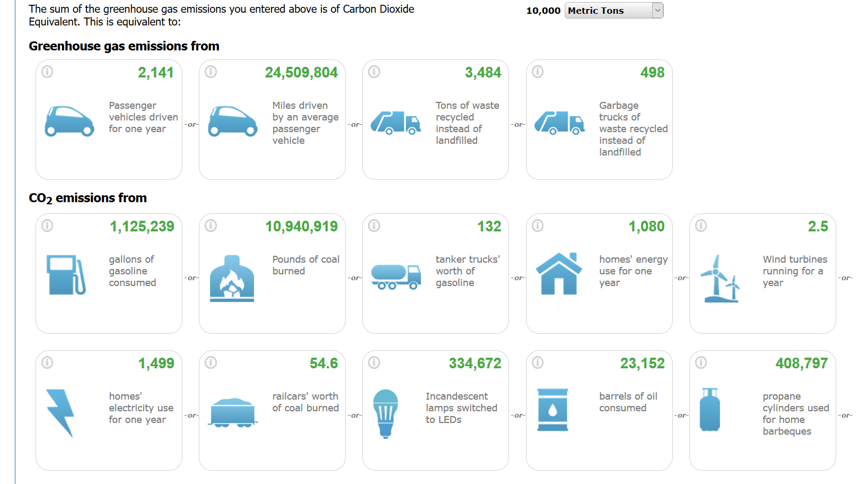
Task: Click 'tanker trucks' worth of gasoline' label
Action: 468,271
